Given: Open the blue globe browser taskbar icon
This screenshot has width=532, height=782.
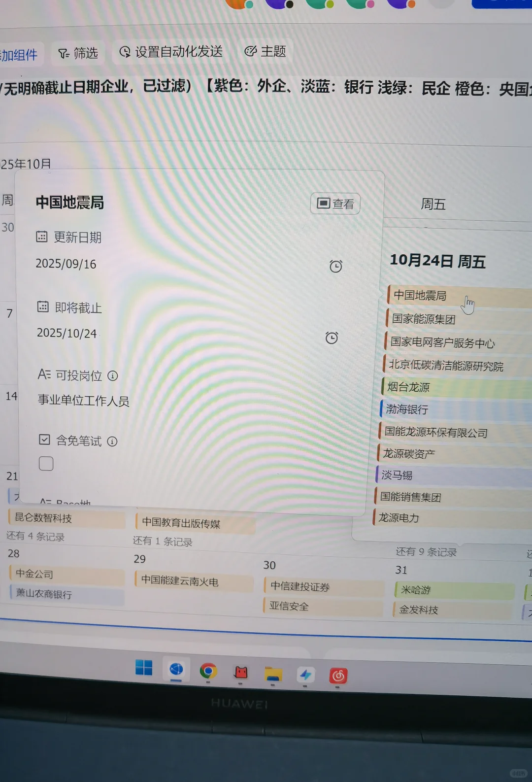Looking at the screenshot, I should 176,670.
